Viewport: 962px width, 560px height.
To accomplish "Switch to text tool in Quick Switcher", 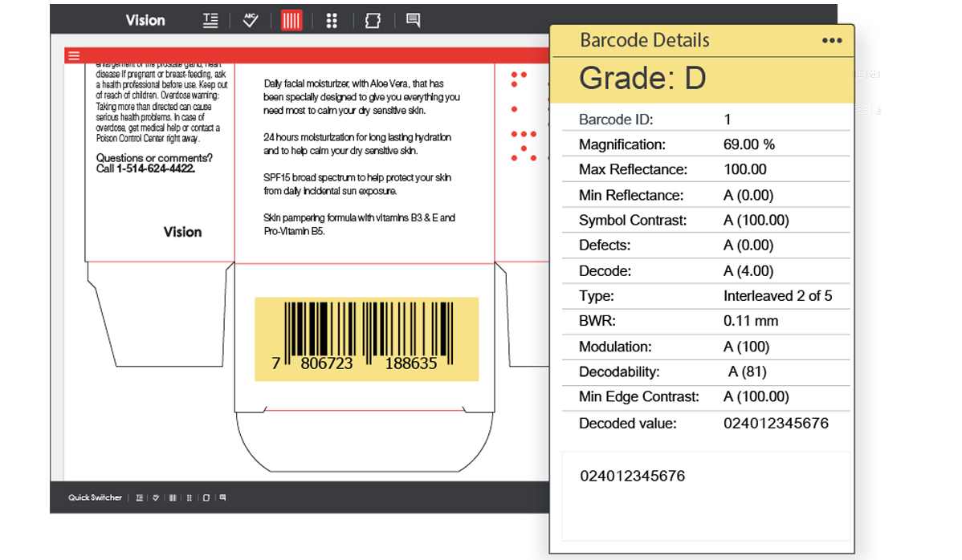I will 140,498.
